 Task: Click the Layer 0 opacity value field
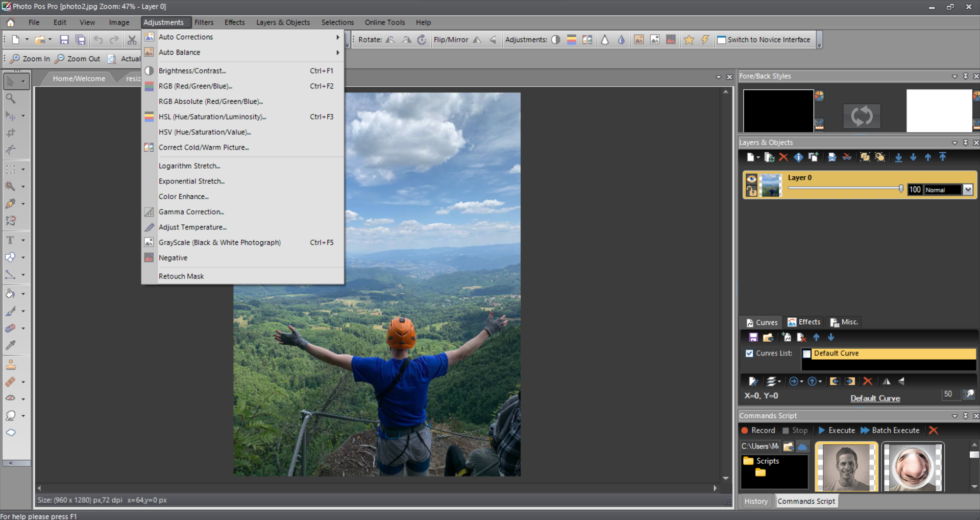click(x=915, y=190)
